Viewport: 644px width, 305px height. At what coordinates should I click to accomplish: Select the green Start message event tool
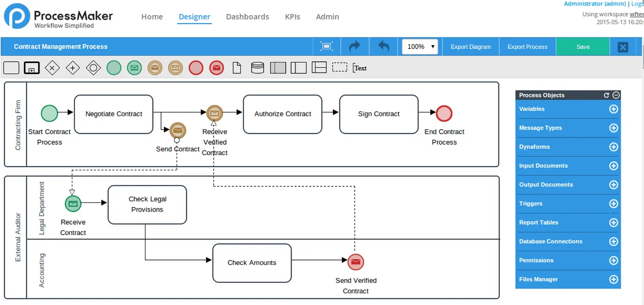point(134,68)
